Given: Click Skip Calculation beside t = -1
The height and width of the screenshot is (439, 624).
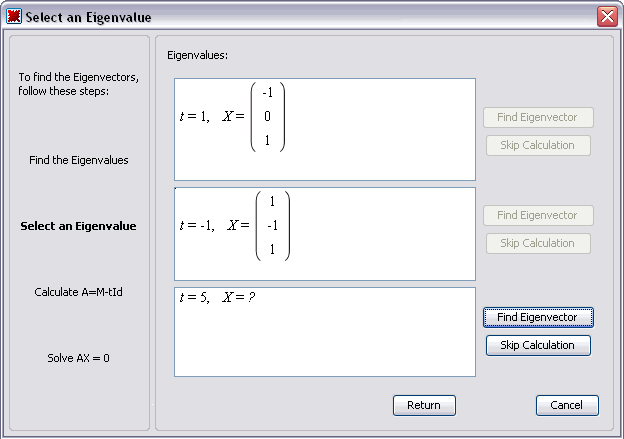Looking at the screenshot, I should pos(538,243).
